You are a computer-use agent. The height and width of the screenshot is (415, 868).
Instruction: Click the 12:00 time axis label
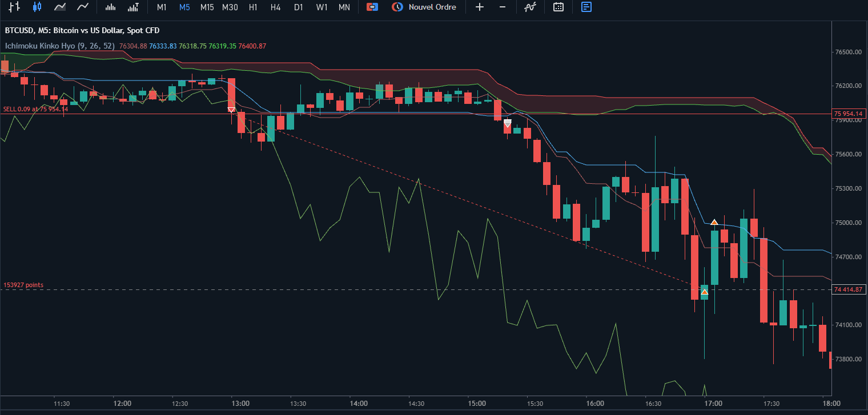point(122,404)
